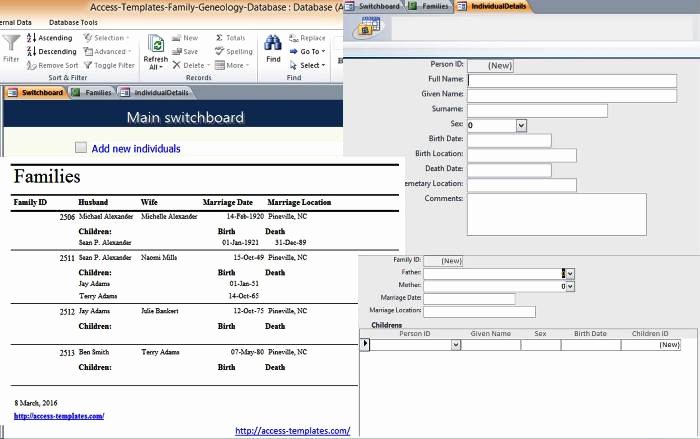Open IndividualDetails tab in left window
Viewport: 700px width, 439px height.
click(155, 92)
